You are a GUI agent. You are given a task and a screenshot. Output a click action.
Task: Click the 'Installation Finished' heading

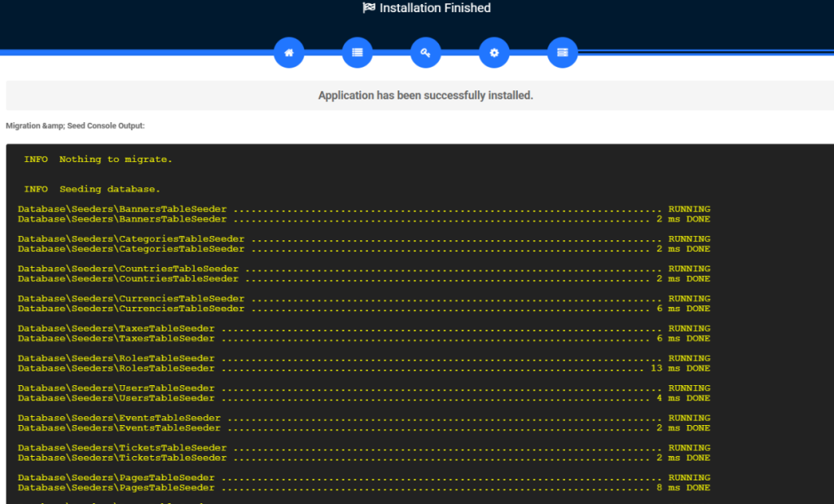pos(435,8)
